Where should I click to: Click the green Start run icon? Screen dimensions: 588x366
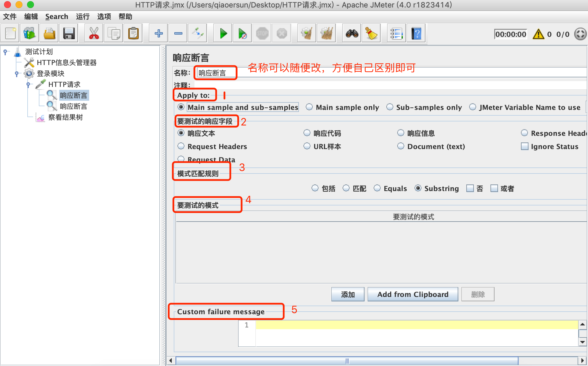click(x=223, y=34)
